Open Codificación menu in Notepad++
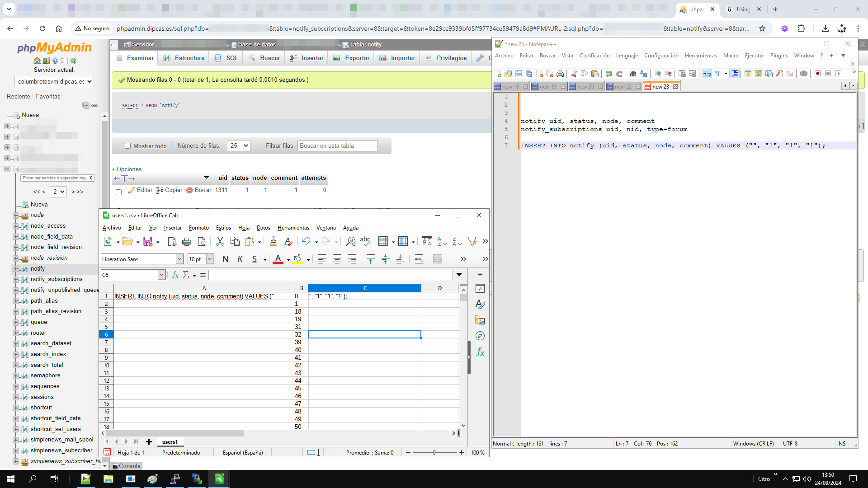Viewport: 868px width, 488px height. (x=594, y=56)
